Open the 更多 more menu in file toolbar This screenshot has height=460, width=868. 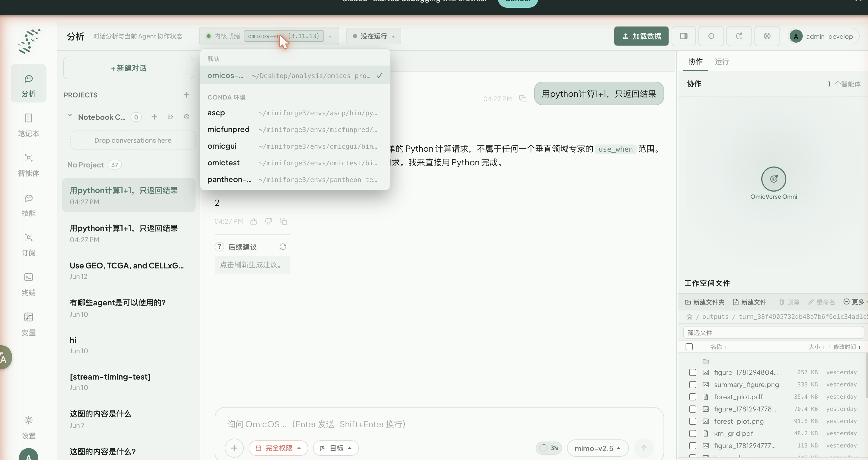[855, 302]
